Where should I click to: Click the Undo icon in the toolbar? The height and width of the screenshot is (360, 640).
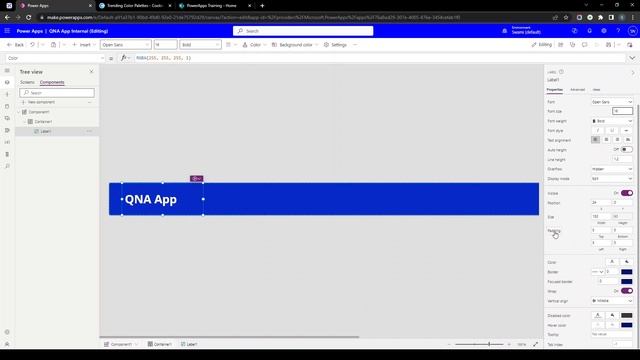pos(32,45)
